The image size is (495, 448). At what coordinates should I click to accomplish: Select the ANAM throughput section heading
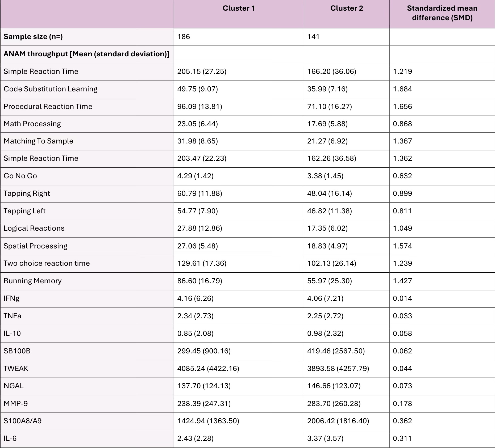coord(86,54)
